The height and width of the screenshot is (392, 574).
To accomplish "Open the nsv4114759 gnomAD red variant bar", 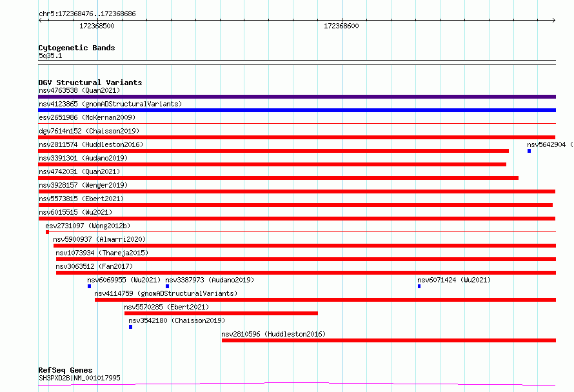I will tap(326, 300).
